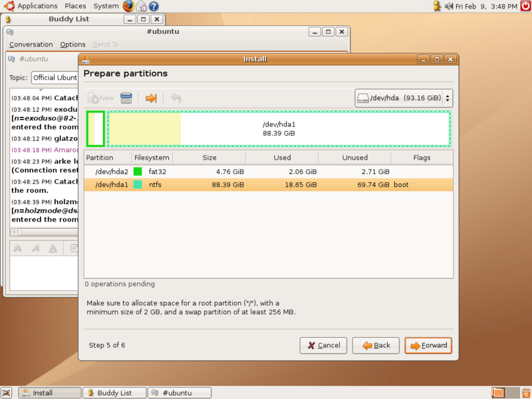Click the #ubuntu chat horizontal scrollbar
Viewport: 532px width, 399px height.
[45, 232]
